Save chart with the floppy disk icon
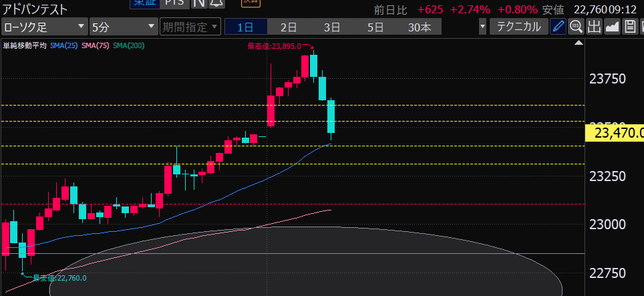 (x=629, y=27)
